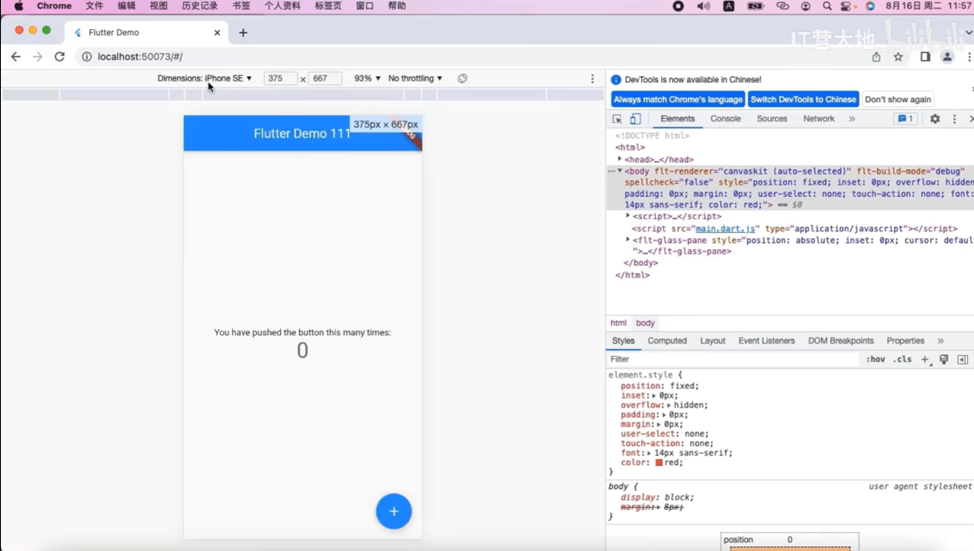974x551 pixels.
Task: Click the red color swatch
Action: [x=658, y=463]
